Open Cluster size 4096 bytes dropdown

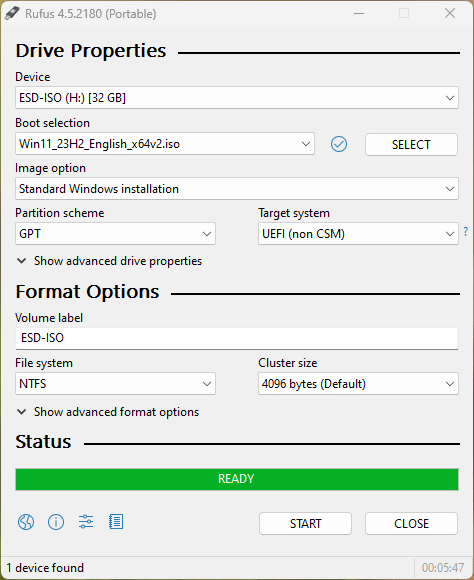(358, 384)
